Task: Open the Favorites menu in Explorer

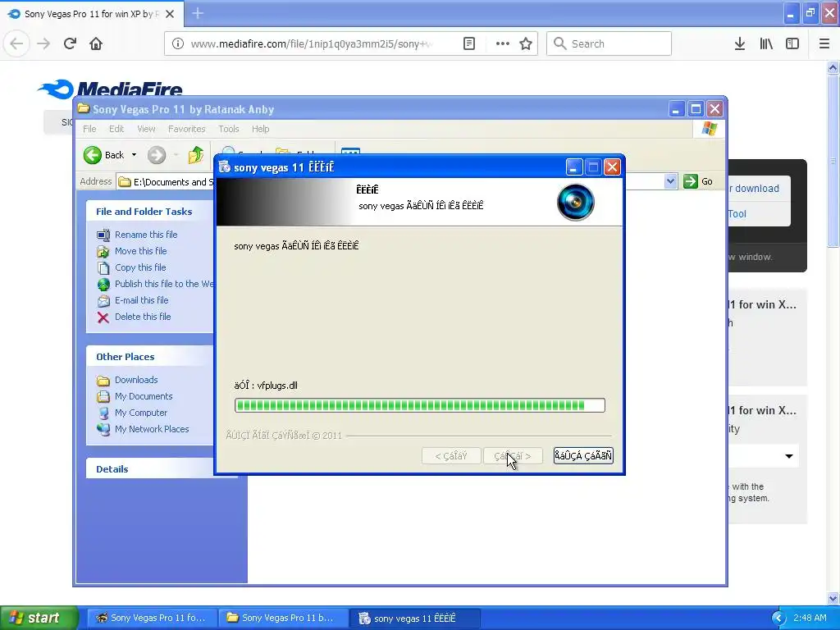Action: [186, 129]
